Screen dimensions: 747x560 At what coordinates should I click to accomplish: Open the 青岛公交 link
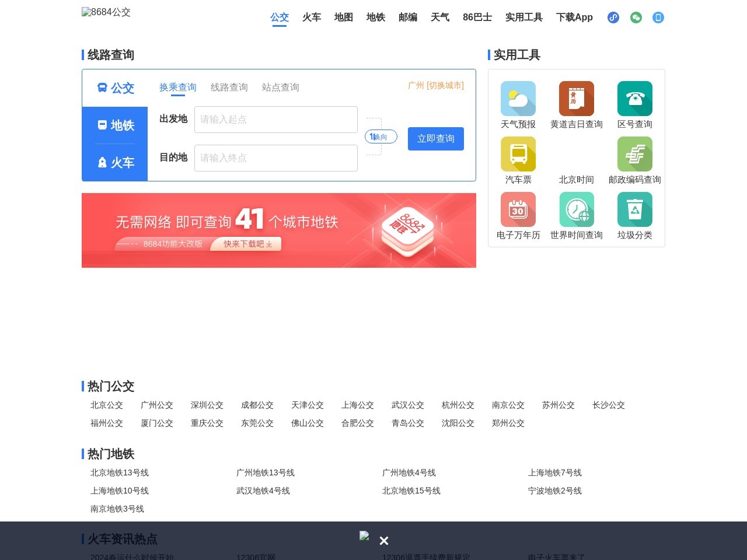point(408,423)
